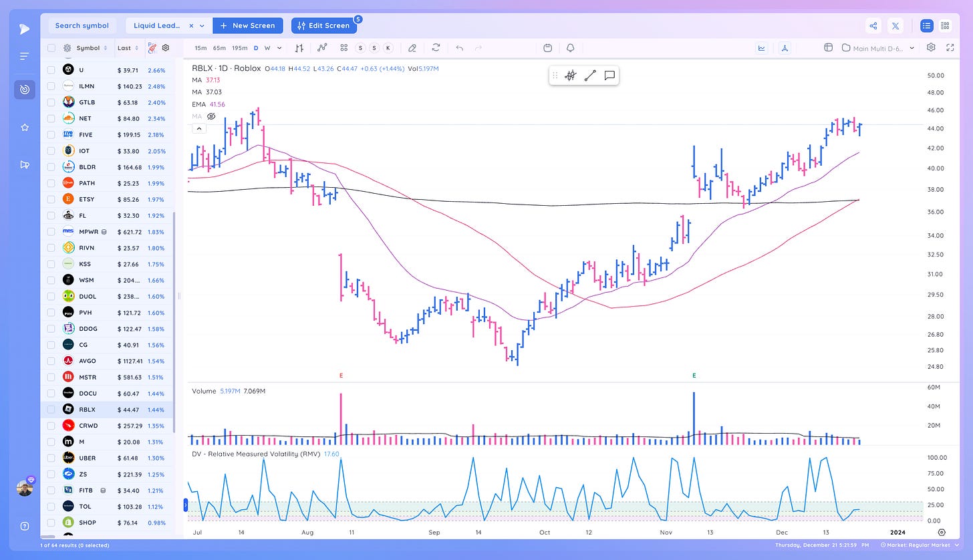
Task: Click the undo arrow
Action: 459,48
